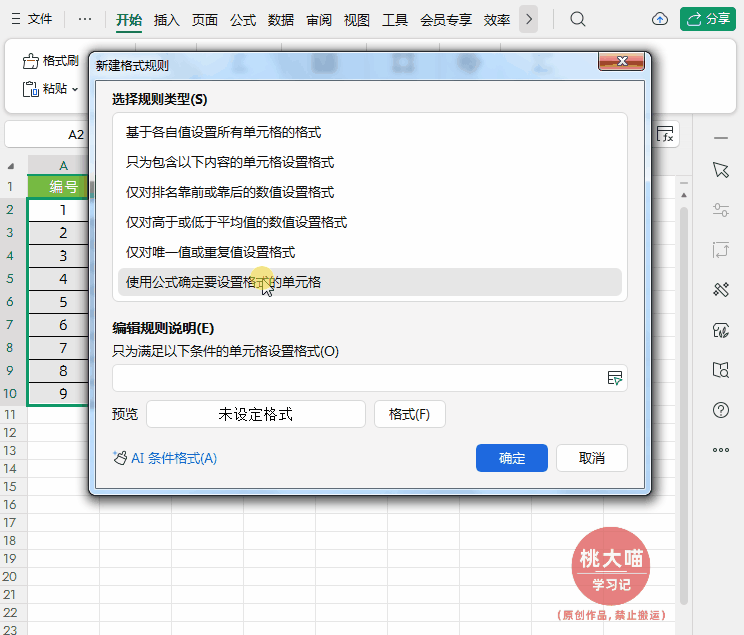Open the 会员专享 ribbon tab

tap(446, 20)
